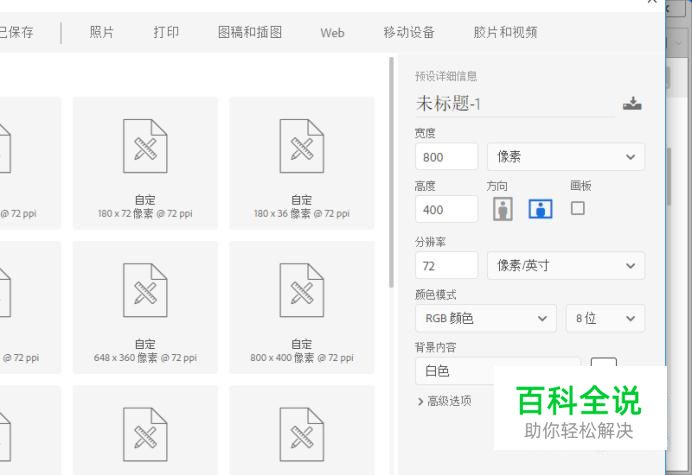Screen dimensions: 692x475
Task: Select portrait orientation icon
Action: (503, 209)
